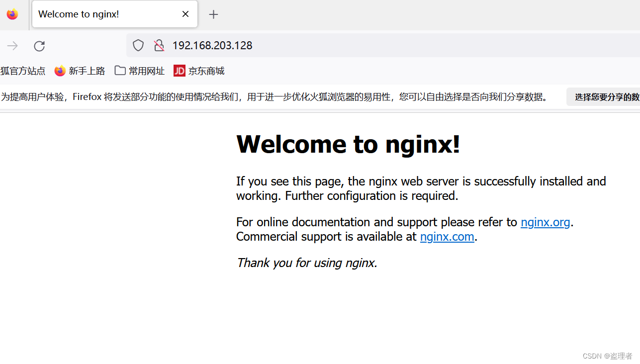Click the "Welcome to nginx!" heading
Viewport: 640px width, 364px height.
348,144
